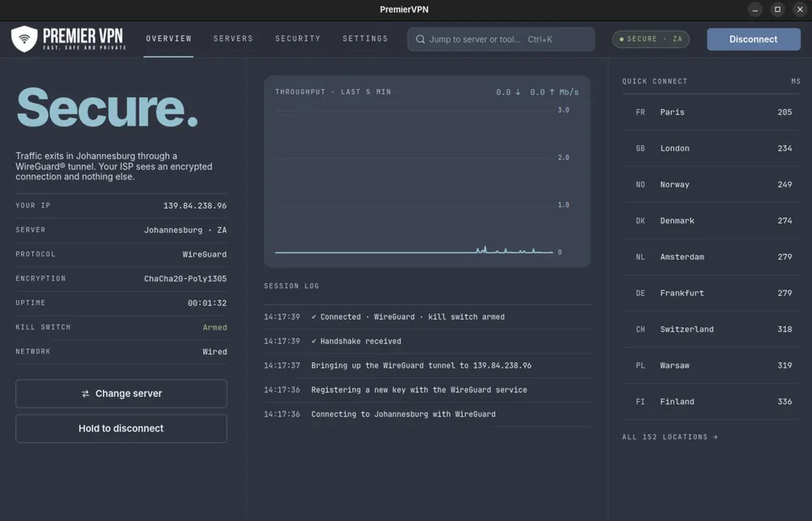Switch to the Servers tab
This screenshot has width=812, height=521.
coord(233,39)
